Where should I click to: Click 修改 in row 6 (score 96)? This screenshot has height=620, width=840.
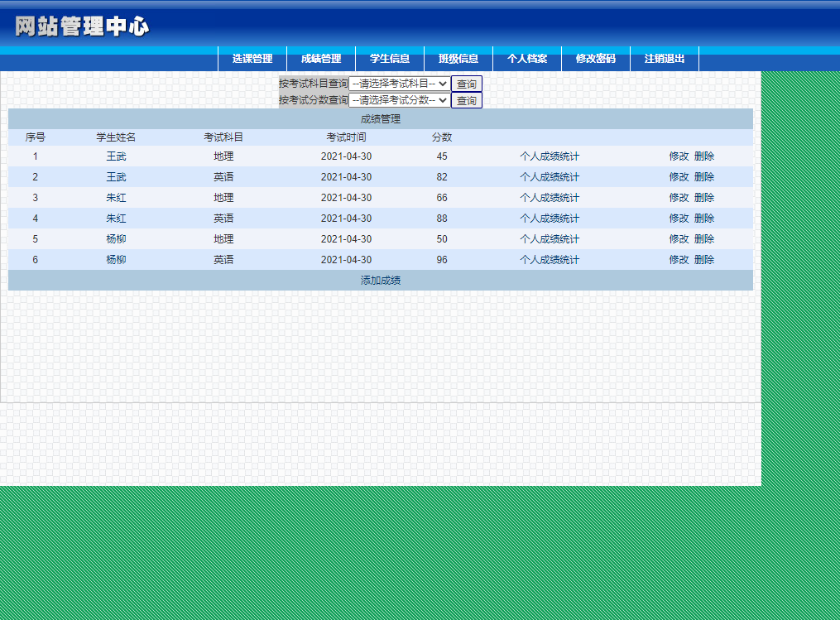679,260
